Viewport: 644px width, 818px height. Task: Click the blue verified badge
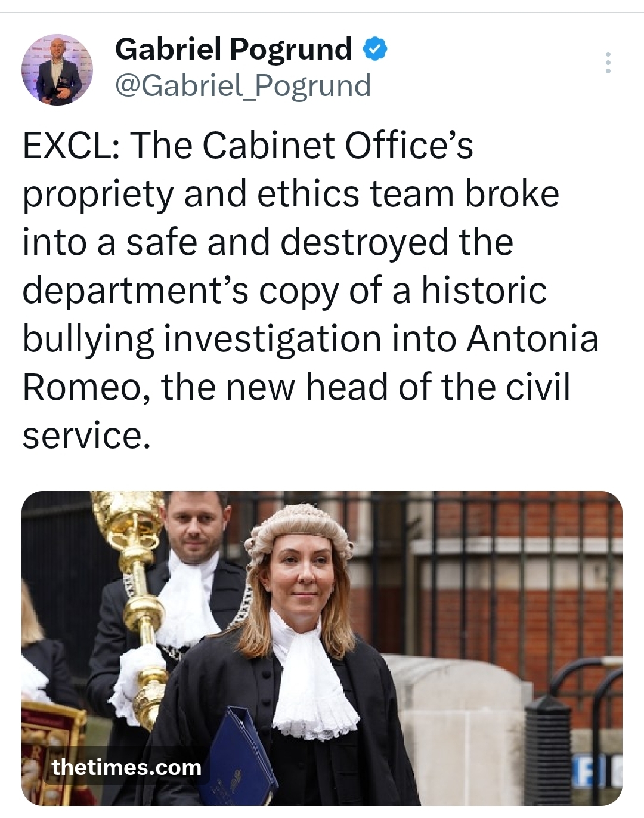tap(375, 49)
